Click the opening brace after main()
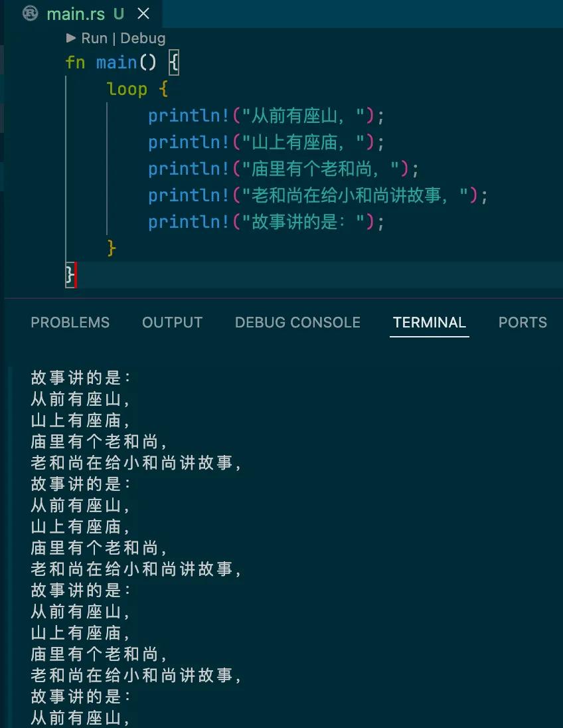Image resolution: width=563 pixels, height=728 pixels. pyautogui.click(x=174, y=62)
